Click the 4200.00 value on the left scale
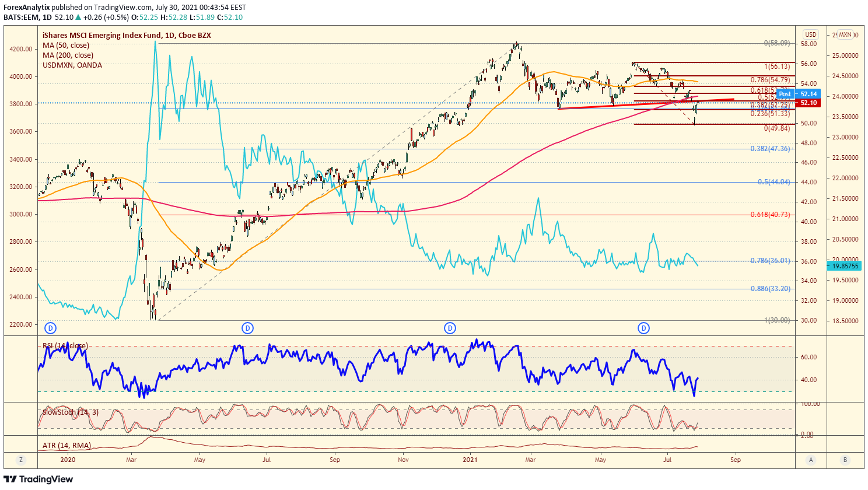Viewport: 868px width, 490px height. [21, 49]
